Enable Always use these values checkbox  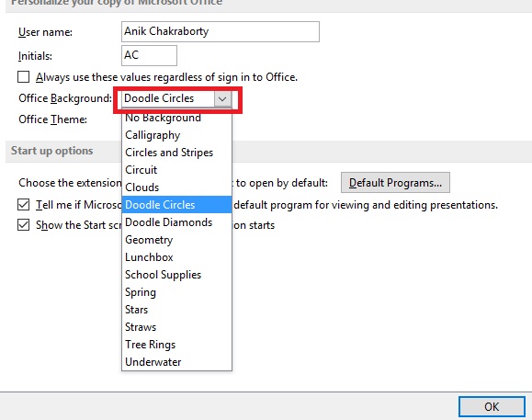point(23,77)
